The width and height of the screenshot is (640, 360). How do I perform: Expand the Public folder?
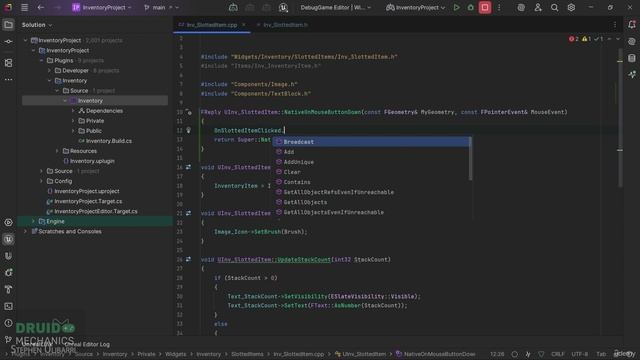73,131
